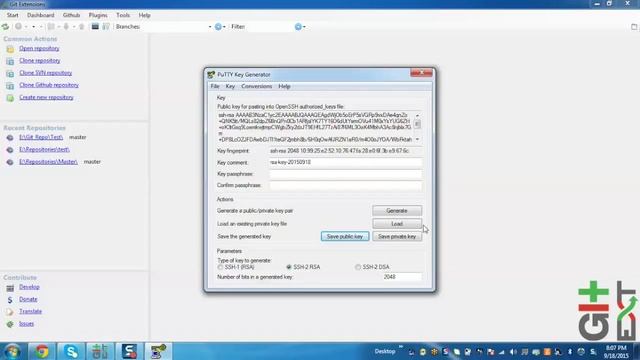Open the Dashboard menu
The image size is (640, 360).
pyautogui.click(x=40, y=15)
